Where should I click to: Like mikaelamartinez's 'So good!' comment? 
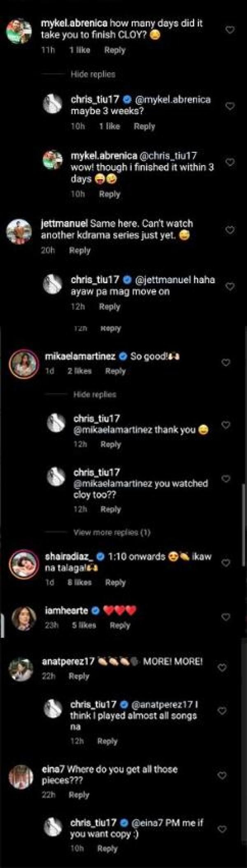(x=226, y=362)
